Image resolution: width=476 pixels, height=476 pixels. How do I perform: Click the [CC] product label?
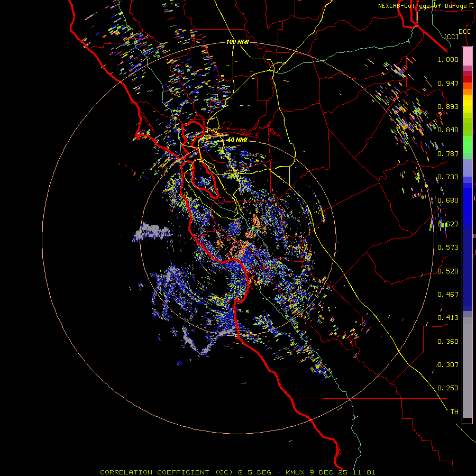(x=452, y=36)
